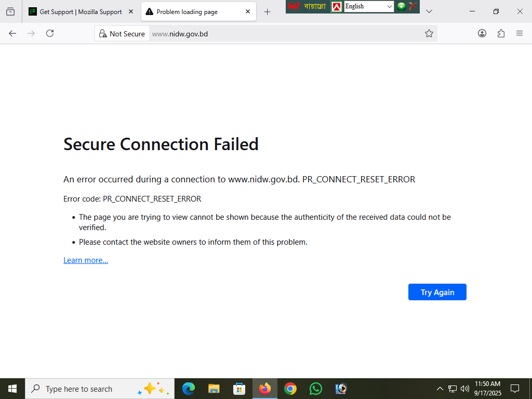The width and height of the screenshot is (532, 399).
Task: Go back to the previous page
Action: 12,33
